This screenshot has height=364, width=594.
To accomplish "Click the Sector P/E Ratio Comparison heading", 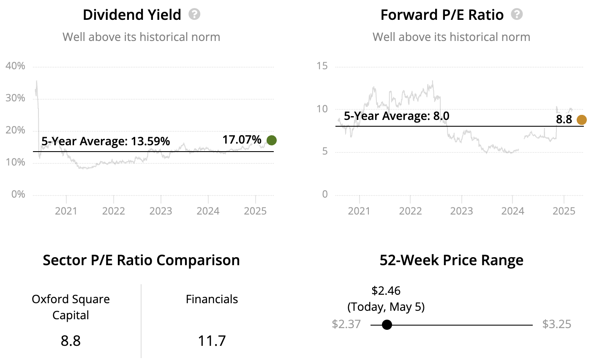I will 141,260.
